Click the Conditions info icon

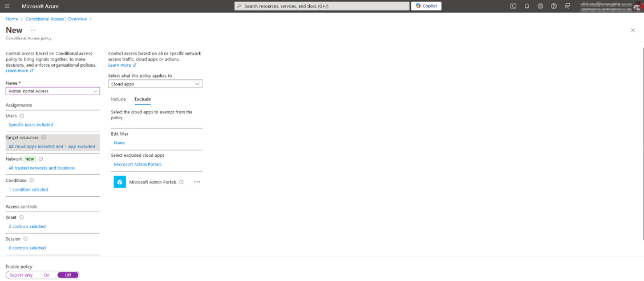31,181
